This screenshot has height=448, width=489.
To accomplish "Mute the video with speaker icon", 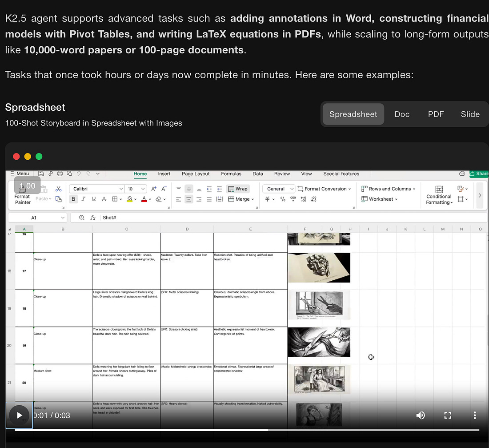I will coord(421,415).
